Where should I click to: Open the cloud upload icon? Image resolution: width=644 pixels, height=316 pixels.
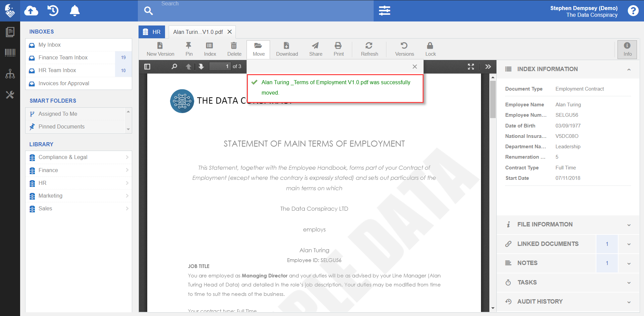click(x=31, y=11)
